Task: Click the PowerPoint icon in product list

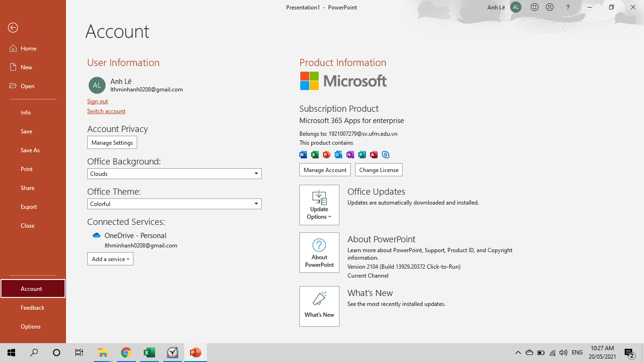Action: (327, 155)
